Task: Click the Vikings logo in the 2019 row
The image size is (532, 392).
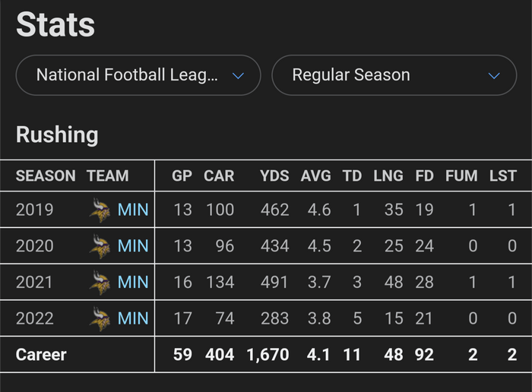Action: (x=100, y=209)
